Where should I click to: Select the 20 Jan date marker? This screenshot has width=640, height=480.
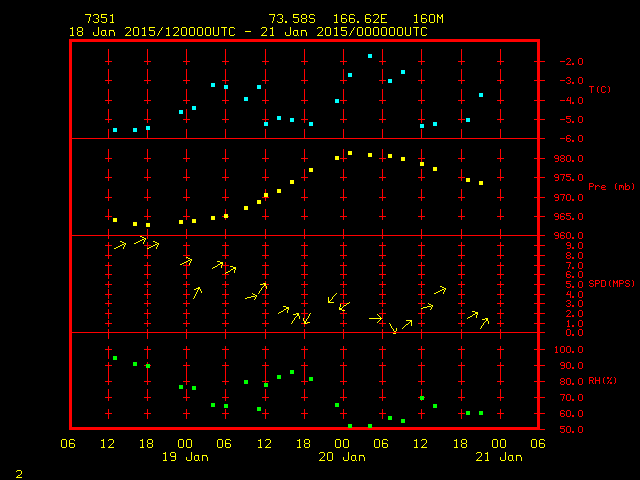coord(343,457)
